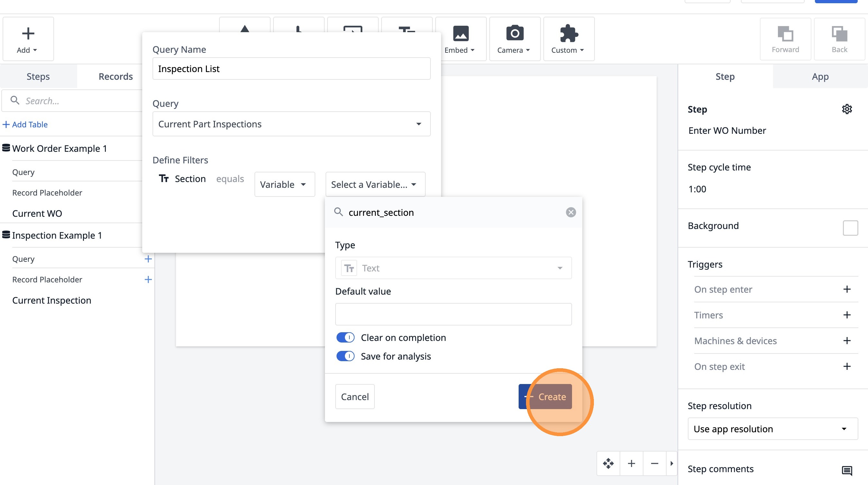
Task: Clear the current_section search text
Action: 570,212
